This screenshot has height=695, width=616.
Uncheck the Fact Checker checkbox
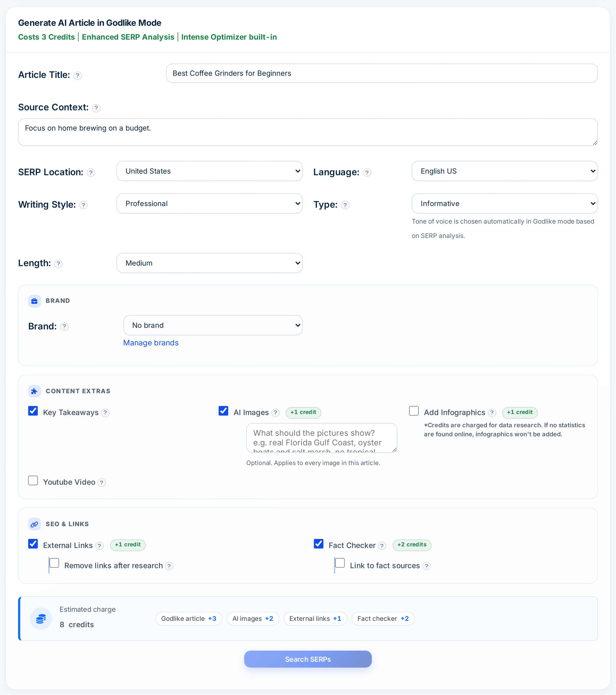pyautogui.click(x=319, y=544)
